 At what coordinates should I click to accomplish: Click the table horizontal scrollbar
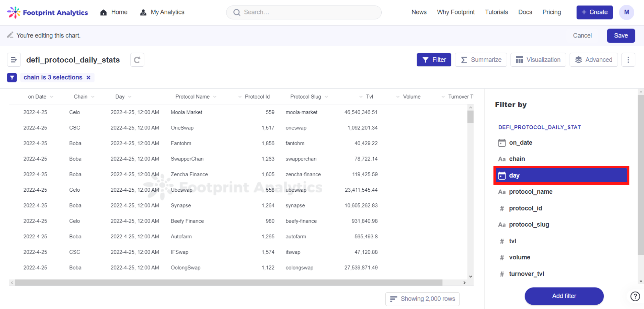pos(229,283)
